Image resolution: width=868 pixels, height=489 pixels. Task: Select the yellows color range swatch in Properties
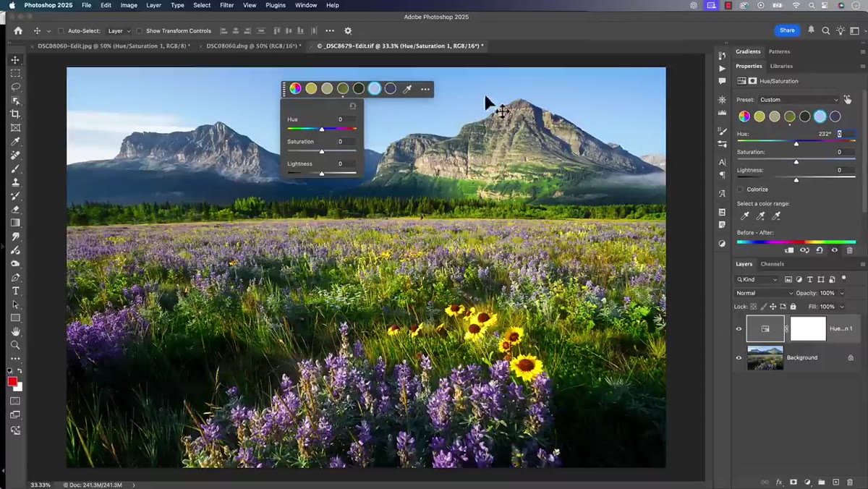pos(759,116)
